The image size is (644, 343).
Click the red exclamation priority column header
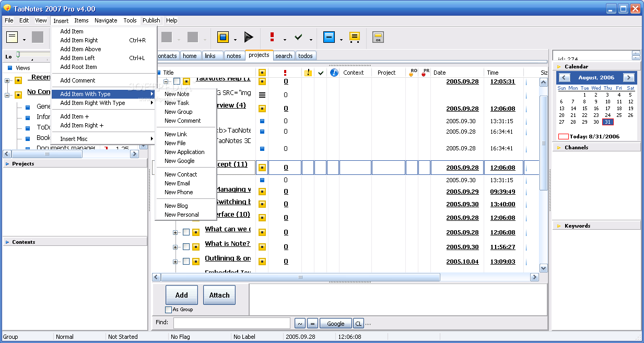[x=285, y=73]
